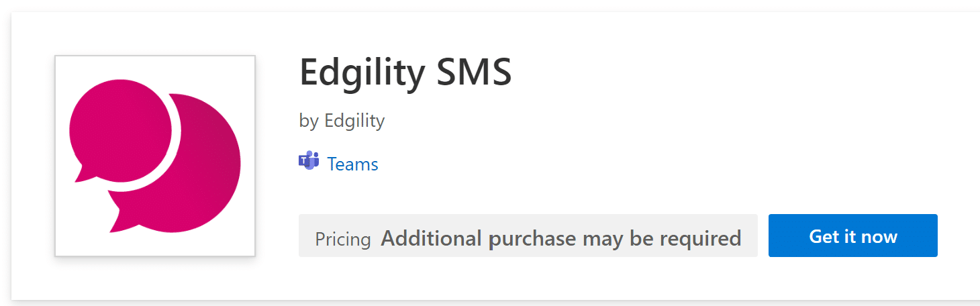
Task: Click the by Edgility publisher text
Action: click(x=342, y=121)
